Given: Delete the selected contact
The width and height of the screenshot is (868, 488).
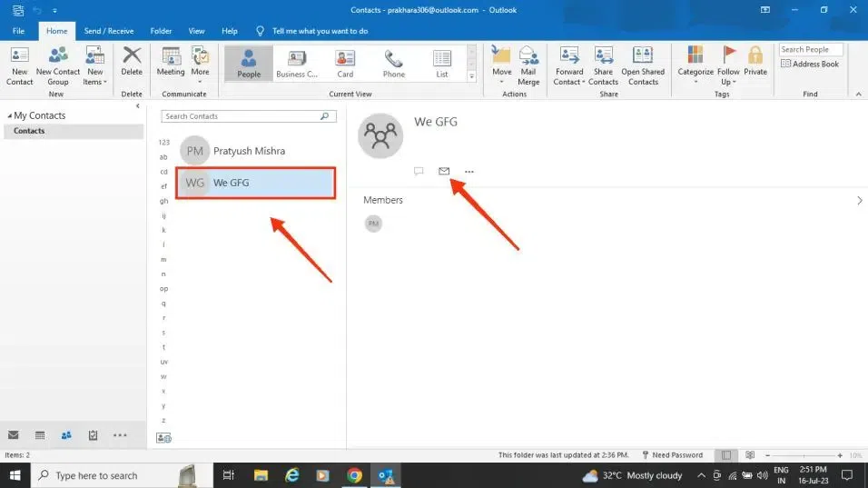Looking at the screenshot, I should point(132,62).
